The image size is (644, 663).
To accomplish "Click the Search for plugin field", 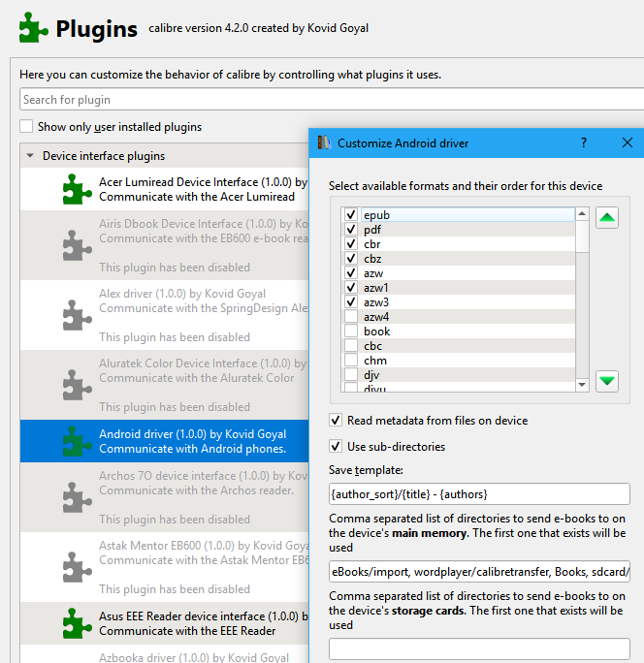I will coord(332,100).
